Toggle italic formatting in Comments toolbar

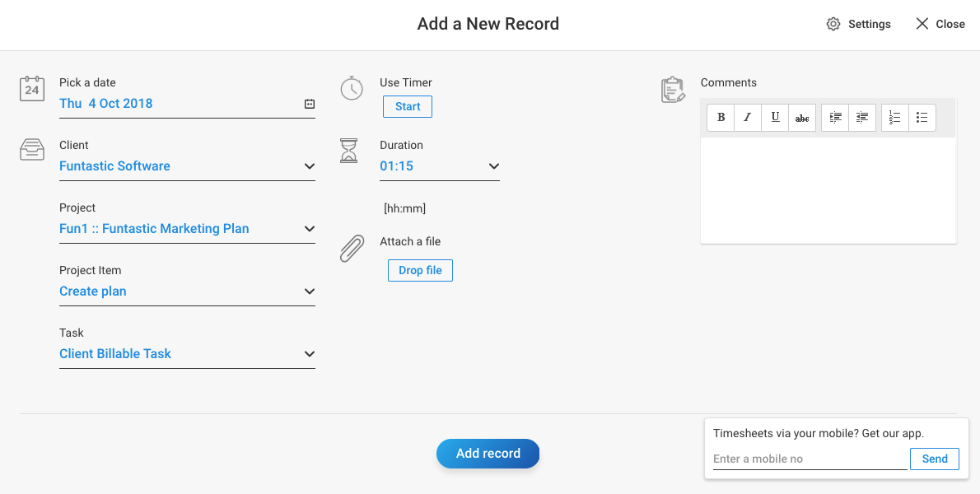point(748,118)
